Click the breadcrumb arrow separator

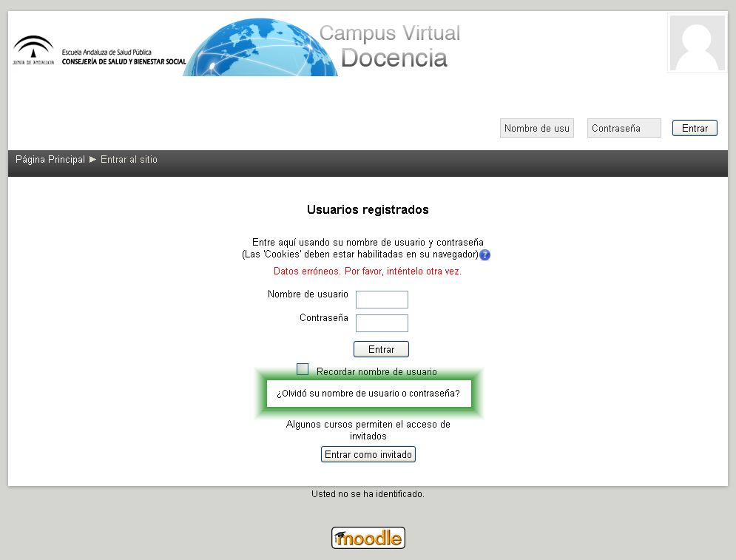coord(92,159)
